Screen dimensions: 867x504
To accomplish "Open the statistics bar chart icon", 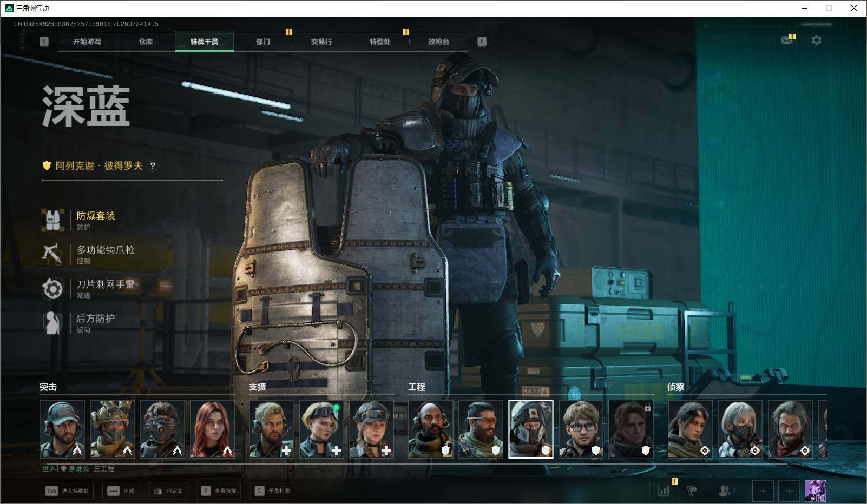I will pyautogui.click(x=664, y=490).
